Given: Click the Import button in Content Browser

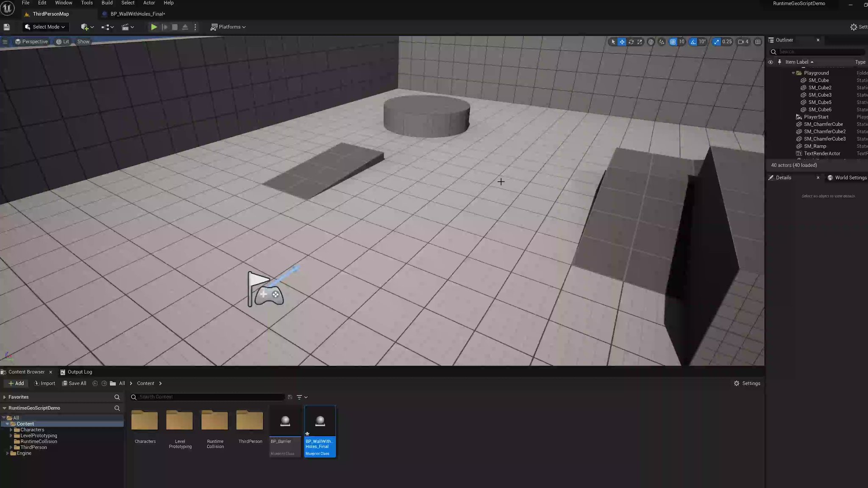Looking at the screenshot, I should [45, 383].
